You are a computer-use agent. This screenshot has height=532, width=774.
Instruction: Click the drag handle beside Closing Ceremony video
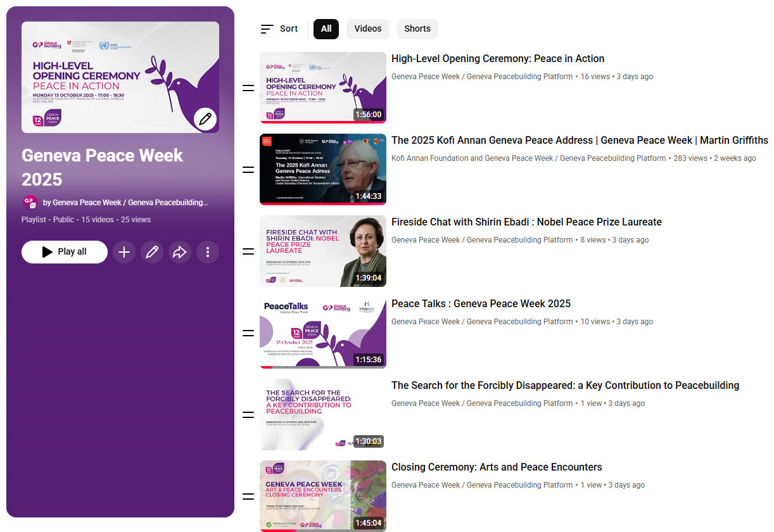[248, 497]
